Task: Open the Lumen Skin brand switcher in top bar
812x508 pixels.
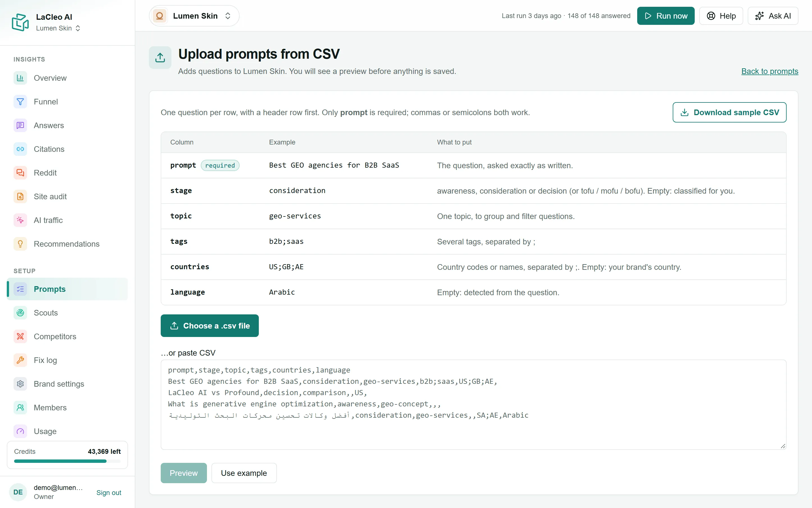Action: 194,16
